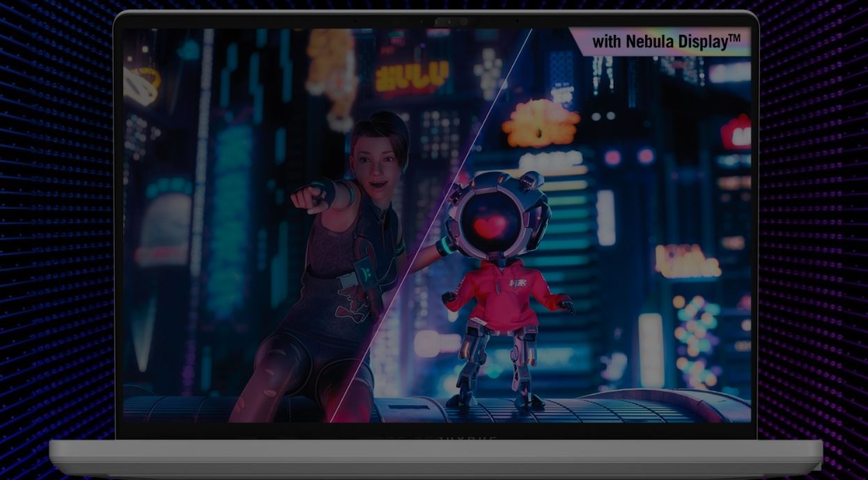Click the orange cloud-shaped neon sign
Screen dimensions: 868x480
(x=541, y=123)
